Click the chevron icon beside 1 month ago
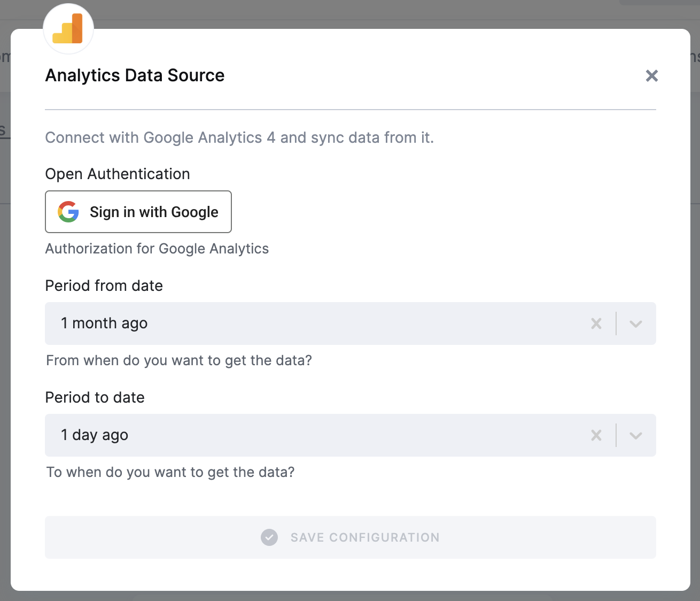This screenshot has width=700, height=601. [x=635, y=323]
